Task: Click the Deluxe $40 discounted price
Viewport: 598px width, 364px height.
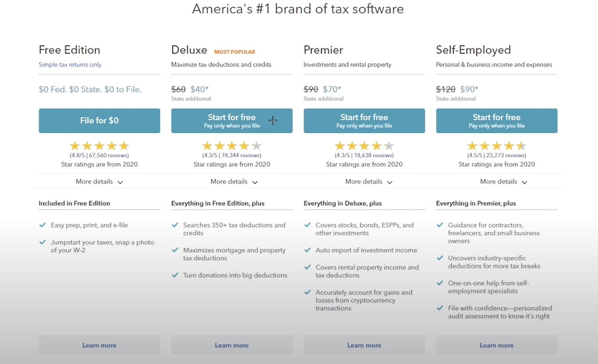Action: pos(199,89)
